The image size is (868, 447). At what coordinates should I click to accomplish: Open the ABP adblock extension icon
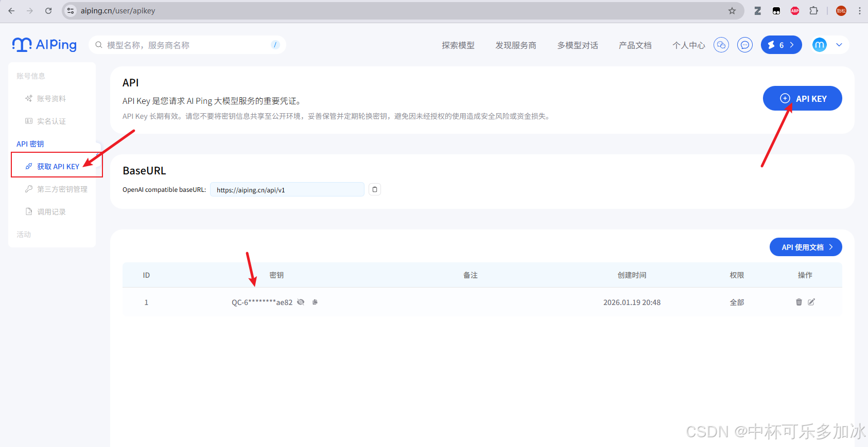coord(795,11)
